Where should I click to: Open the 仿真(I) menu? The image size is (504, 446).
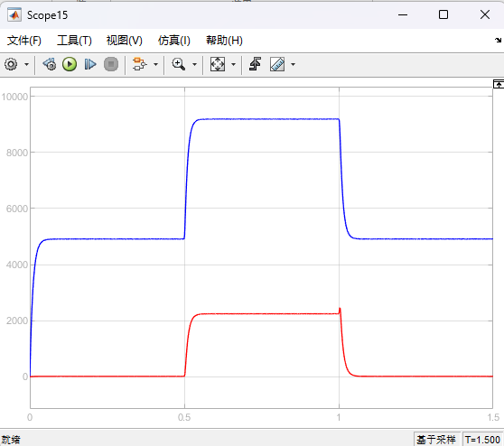[174, 41]
